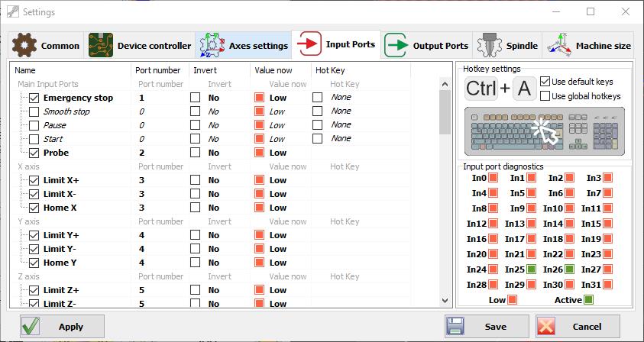Click the Spindle drill bit icon
The width and height of the screenshot is (644, 342).
point(489,45)
